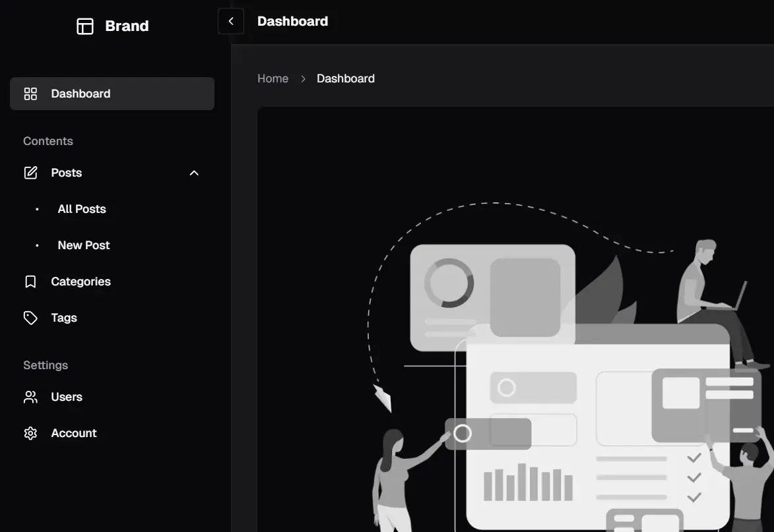The height and width of the screenshot is (532, 774).
Task: Select the Categories bookmark icon
Action: [x=30, y=281]
